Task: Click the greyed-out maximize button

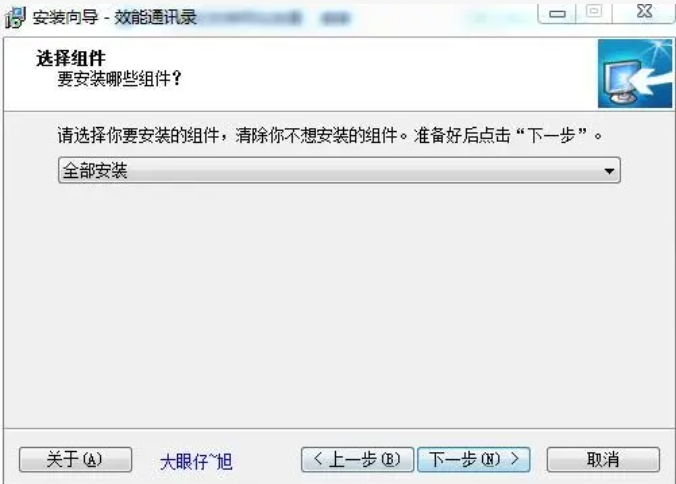Action: pos(594,12)
